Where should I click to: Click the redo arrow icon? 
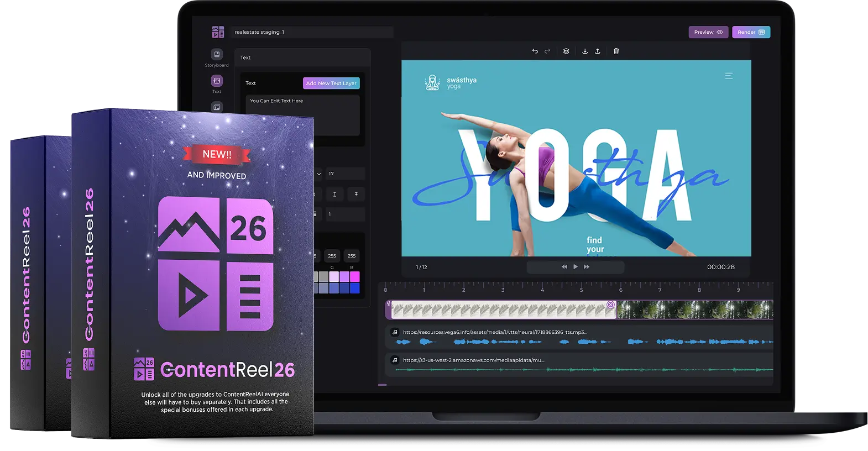[547, 51]
